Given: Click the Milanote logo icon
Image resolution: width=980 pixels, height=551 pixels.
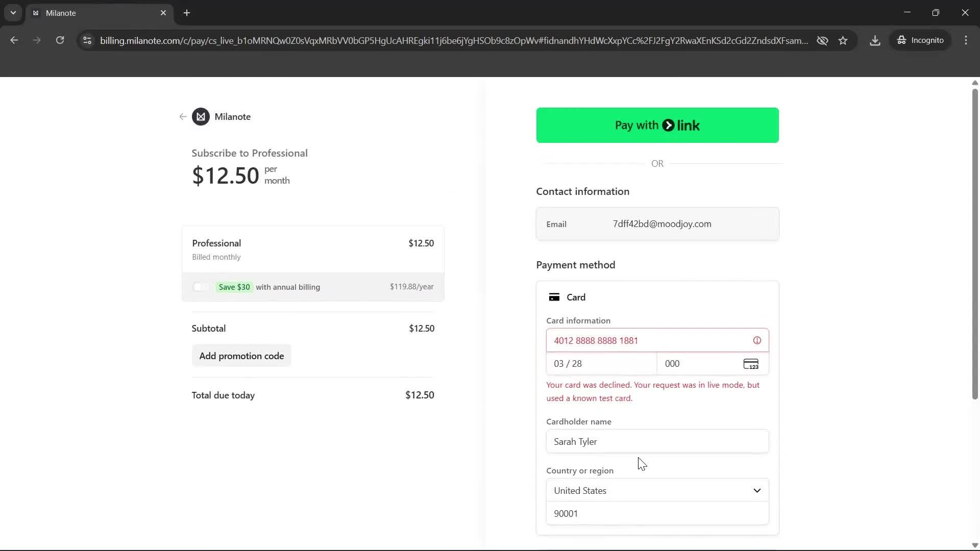Looking at the screenshot, I should click(x=201, y=116).
